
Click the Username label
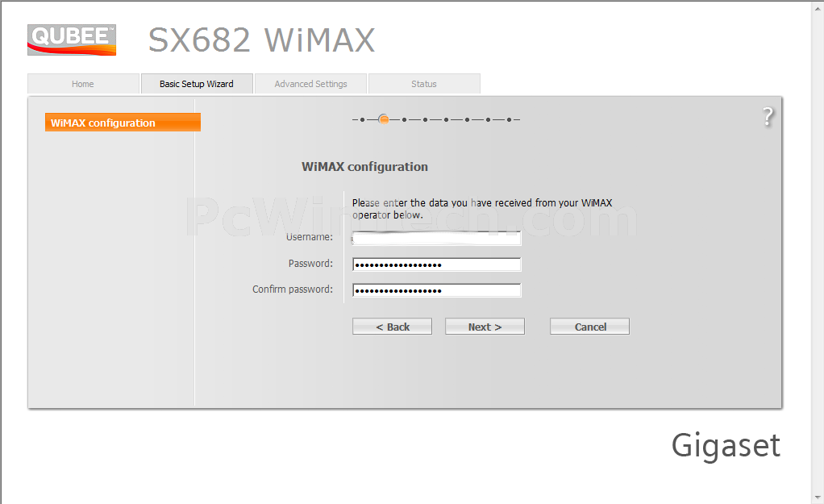[x=310, y=237]
